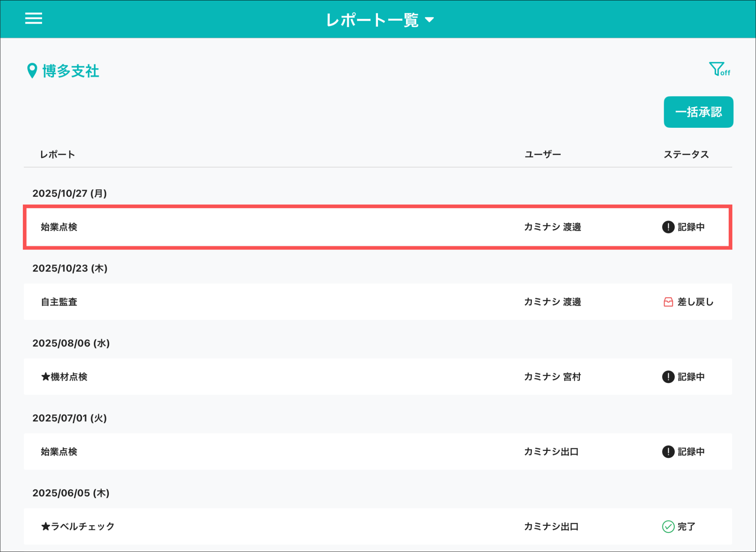Click the 差し戻し inbox icon
This screenshot has height=552, width=756.
click(x=668, y=302)
